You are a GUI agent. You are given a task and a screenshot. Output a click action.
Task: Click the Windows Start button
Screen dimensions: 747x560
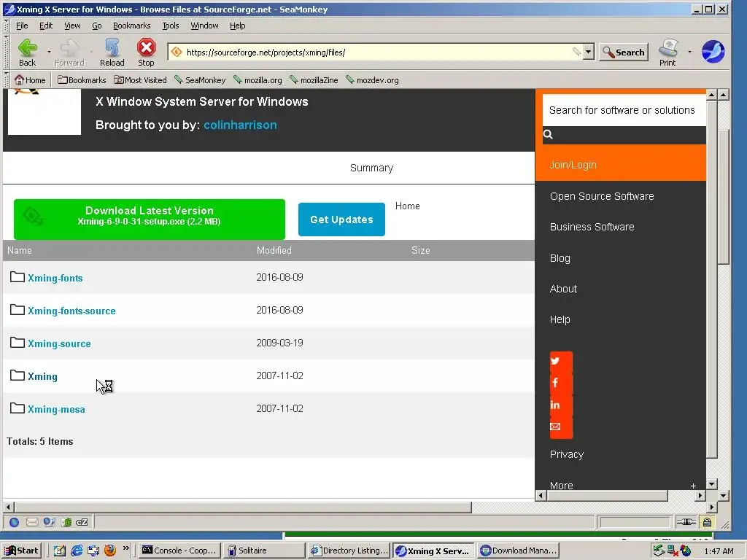tap(22, 551)
